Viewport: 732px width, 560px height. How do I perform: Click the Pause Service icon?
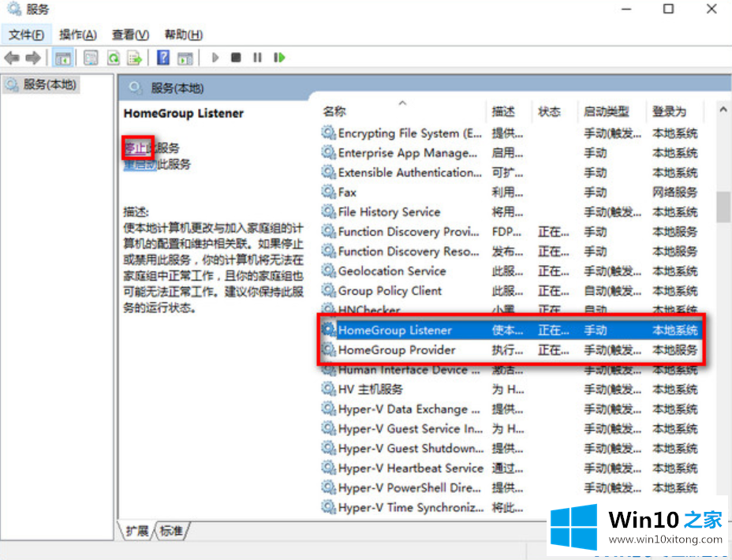tap(257, 58)
